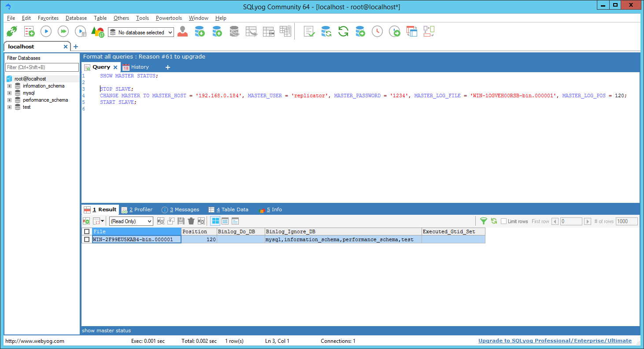
Task: Open the Read Only mode dropdown
Action: [x=131, y=221]
